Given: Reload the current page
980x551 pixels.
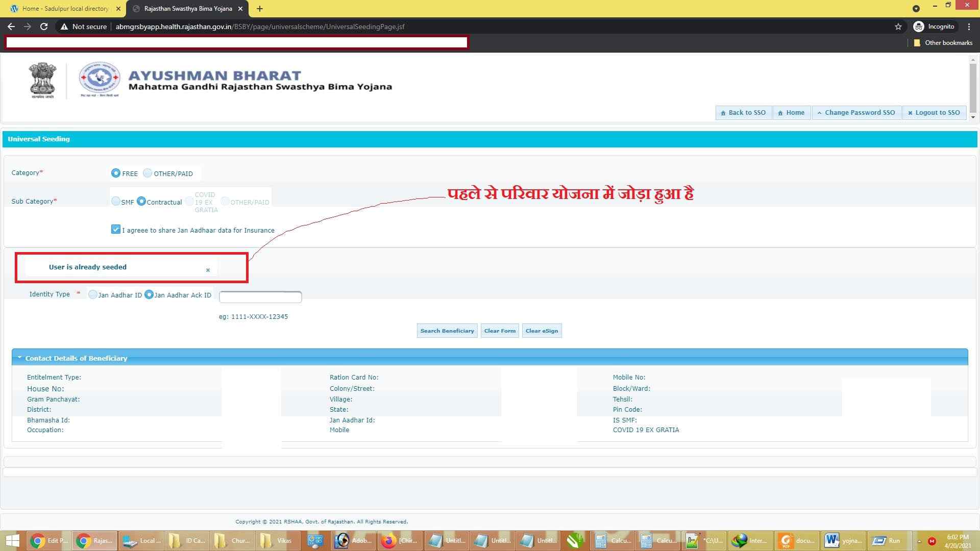Looking at the screenshot, I should pos(44,27).
